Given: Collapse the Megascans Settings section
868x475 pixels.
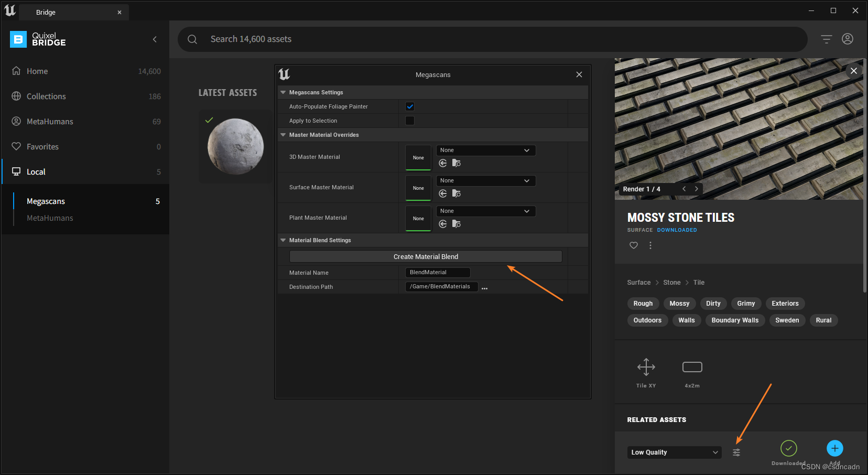Looking at the screenshot, I should tap(284, 92).
